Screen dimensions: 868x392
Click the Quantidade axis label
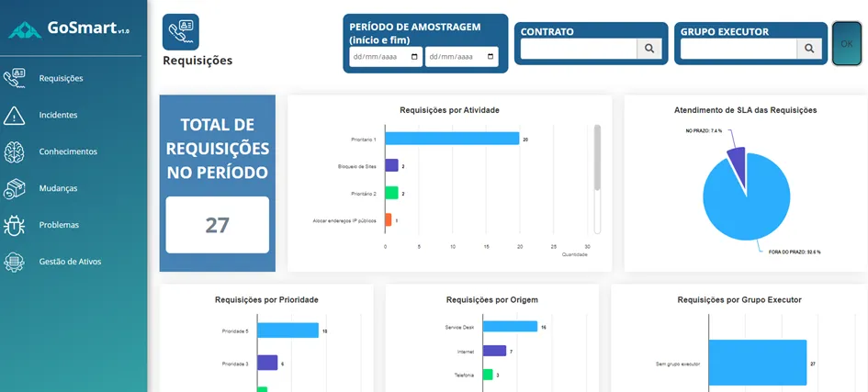click(x=575, y=254)
